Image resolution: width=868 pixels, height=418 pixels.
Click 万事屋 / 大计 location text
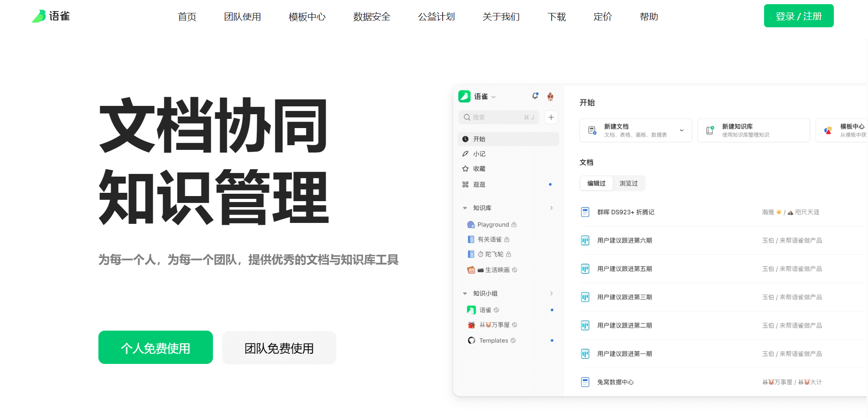[792, 382]
